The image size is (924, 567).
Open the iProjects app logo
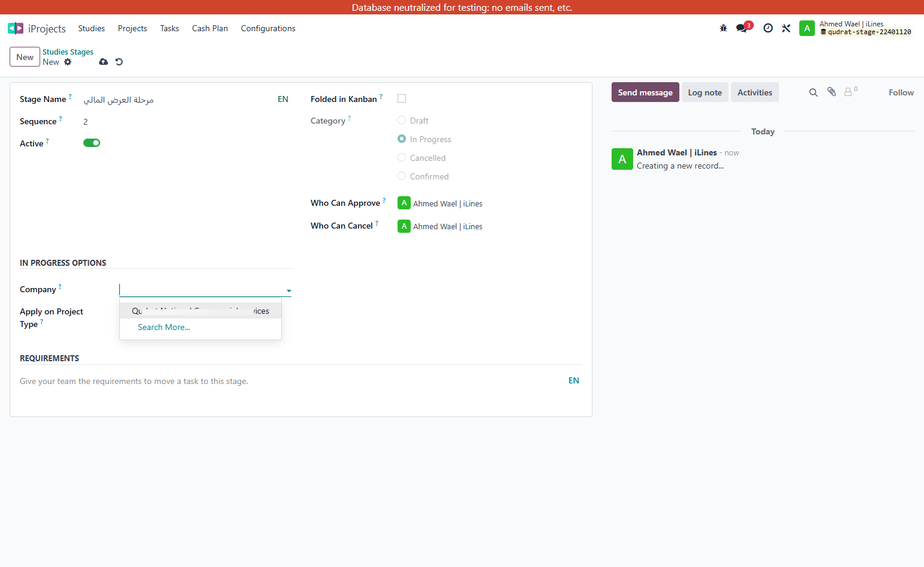16,28
